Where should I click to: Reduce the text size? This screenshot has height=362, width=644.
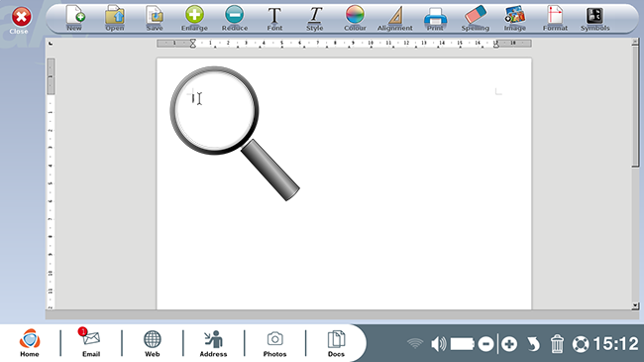[x=235, y=18]
